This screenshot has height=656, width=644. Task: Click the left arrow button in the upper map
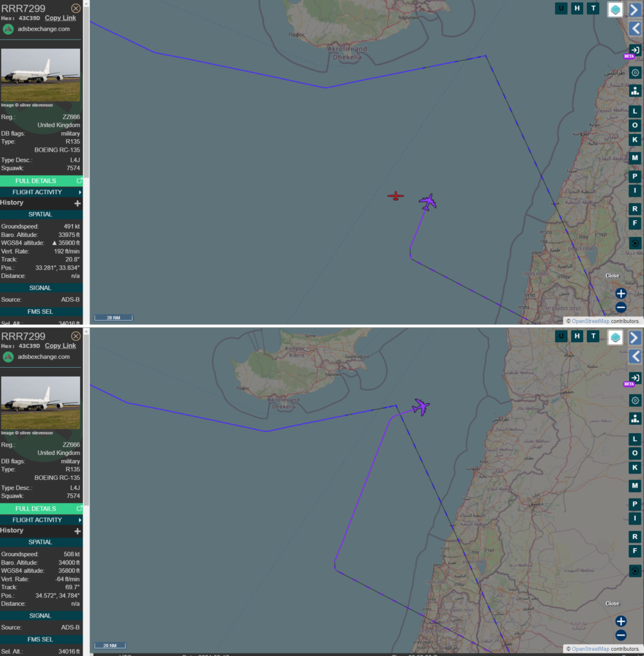coord(635,28)
